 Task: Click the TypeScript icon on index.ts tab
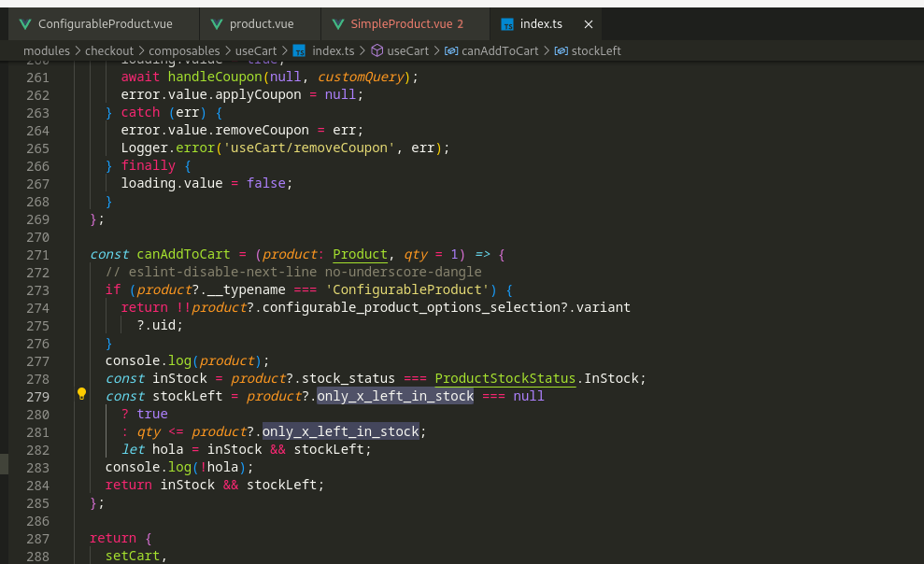pyautogui.click(x=507, y=24)
